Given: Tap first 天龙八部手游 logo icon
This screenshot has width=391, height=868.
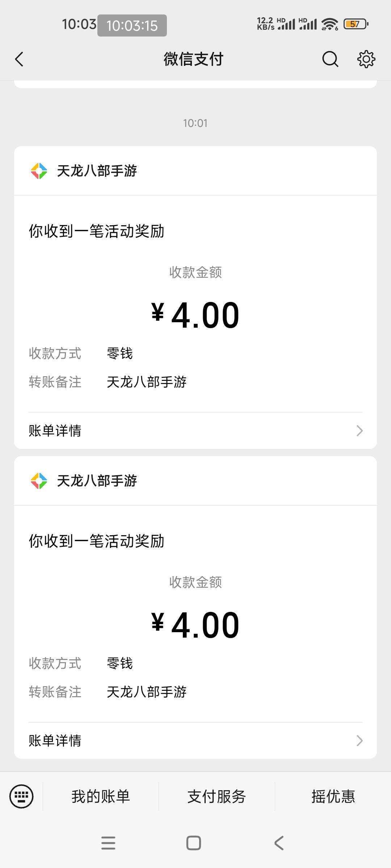Looking at the screenshot, I should coord(39,171).
